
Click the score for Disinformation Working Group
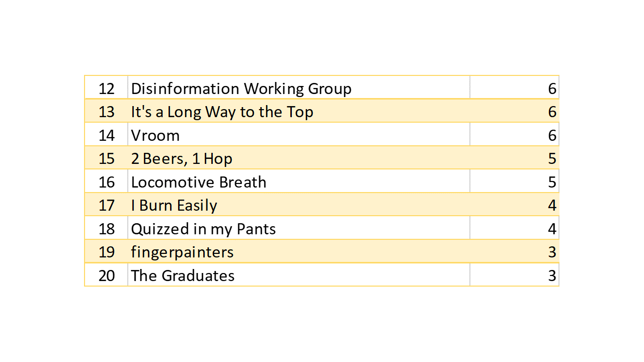(552, 88)
